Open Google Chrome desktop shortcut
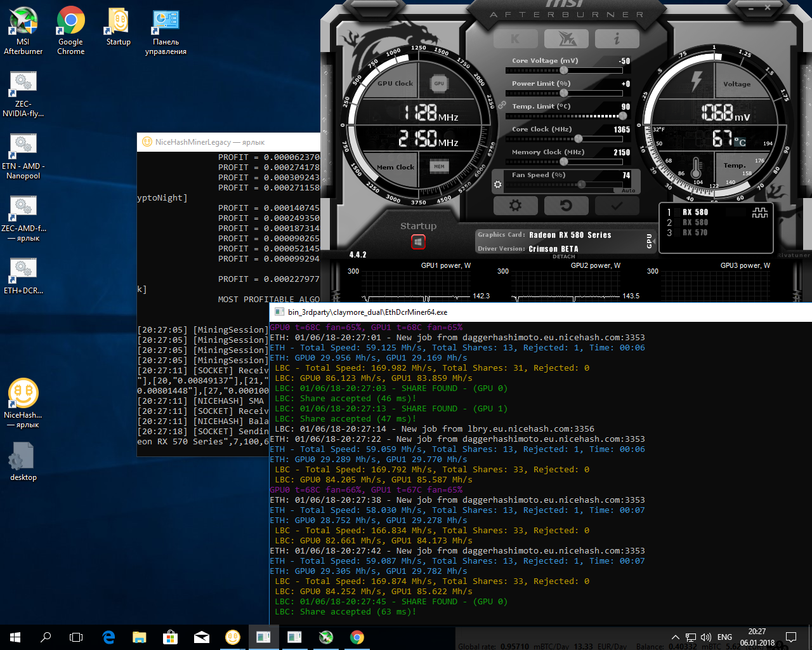The width and height of the screenshot is (812, 650). click(71, 30)
